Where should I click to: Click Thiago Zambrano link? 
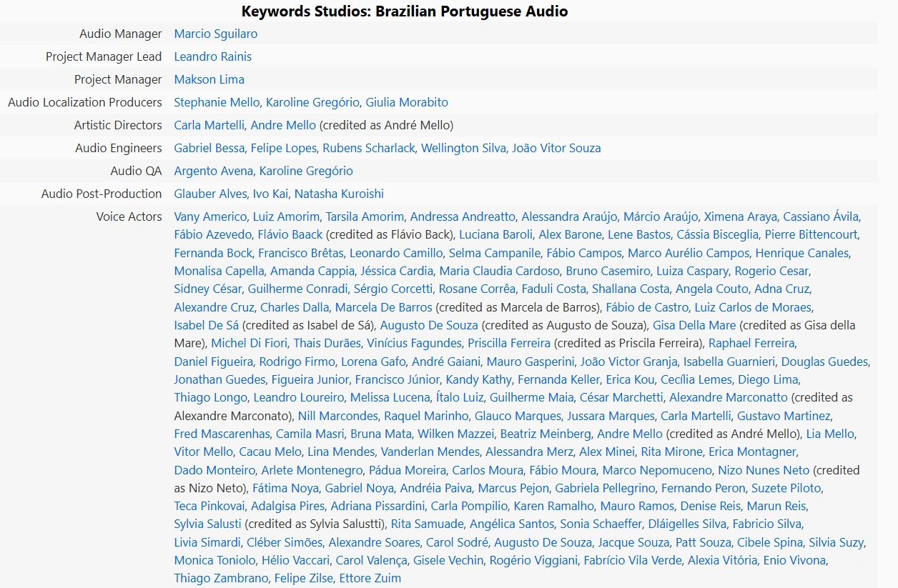pyautogui.click(x=222, y=578)
